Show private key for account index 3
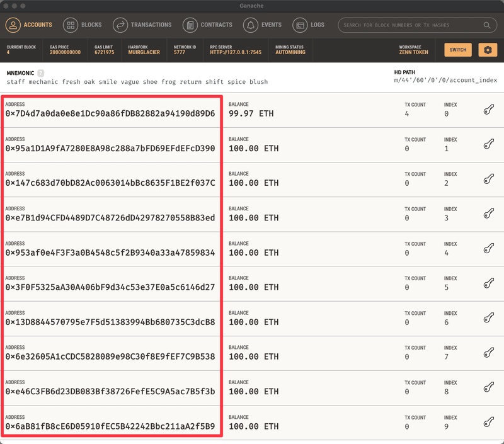The image size is (504, 444). pos(489,213)
